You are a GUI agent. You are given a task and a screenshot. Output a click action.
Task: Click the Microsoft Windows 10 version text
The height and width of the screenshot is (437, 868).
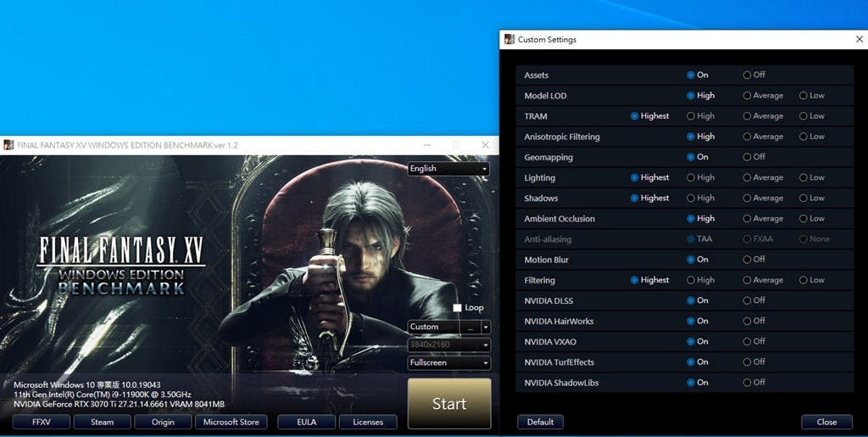point(87,384)
